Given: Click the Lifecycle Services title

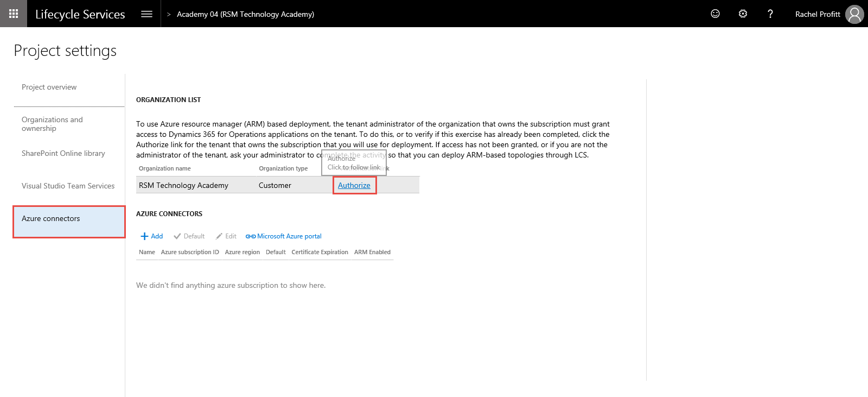Looking at the screenshot, I should pos(80,14).
